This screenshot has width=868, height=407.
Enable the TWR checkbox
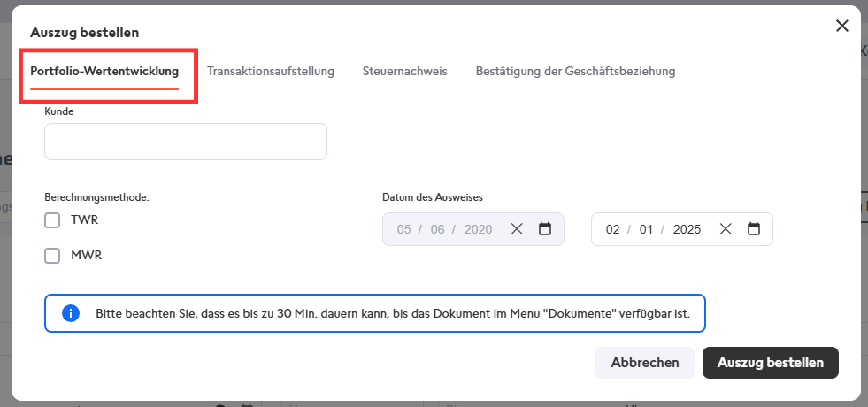(x=52, y=220)
